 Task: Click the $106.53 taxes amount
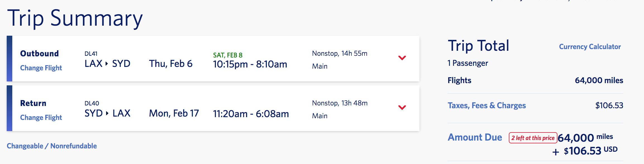tap(609, 105)
